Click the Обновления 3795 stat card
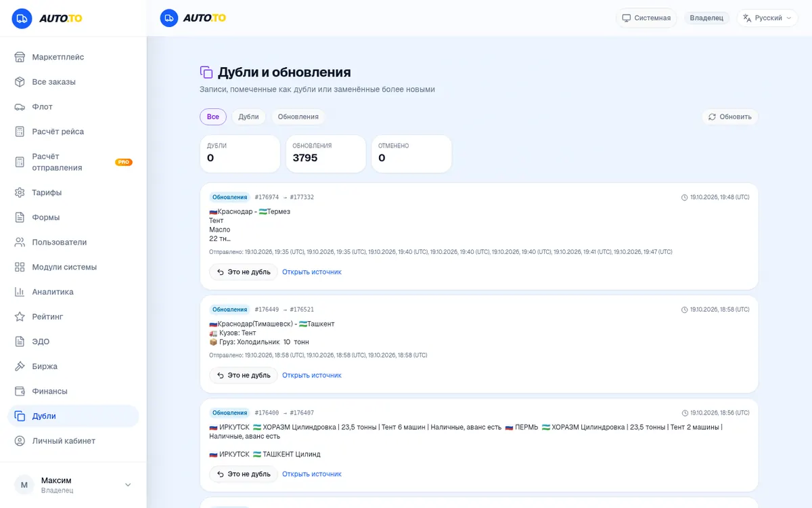Image resolution: width=812 pixels, height=508 pixels. pyautogui.click(x=325, y=154)
